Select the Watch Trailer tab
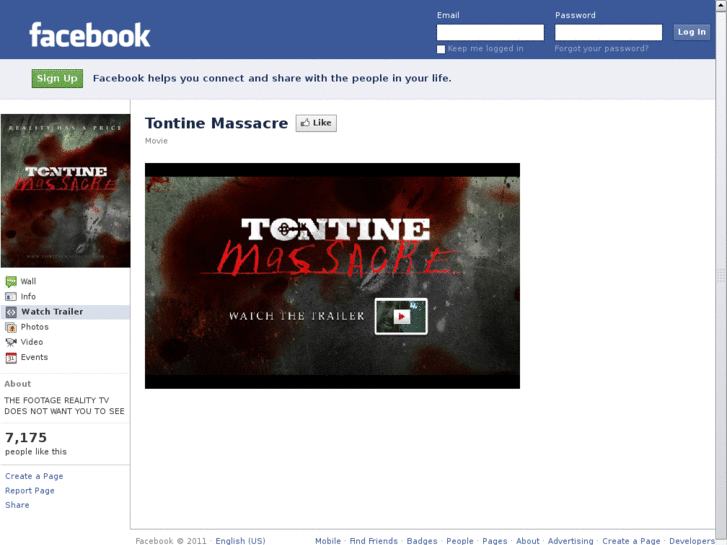The height and width of the screenshot is (545, 727). point(65,312)
